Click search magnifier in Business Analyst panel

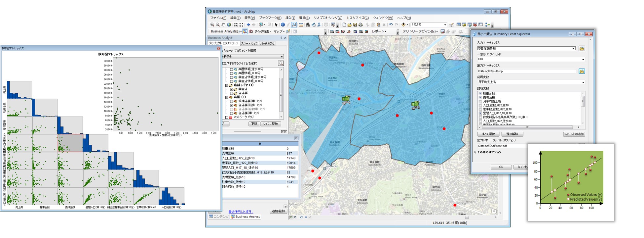click(x=281, y=63)
